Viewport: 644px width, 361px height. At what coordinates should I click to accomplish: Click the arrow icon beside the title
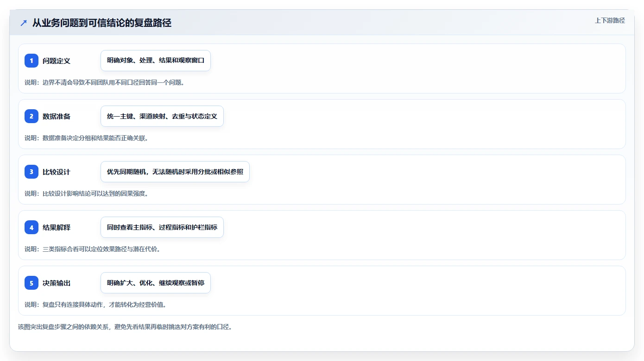[24, 23]
